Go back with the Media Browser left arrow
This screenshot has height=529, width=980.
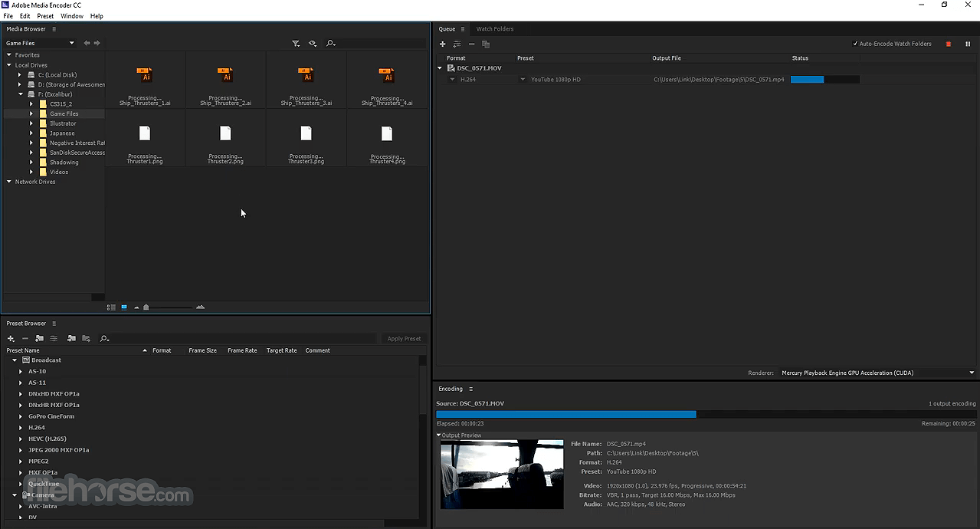[x=87, y=43]
